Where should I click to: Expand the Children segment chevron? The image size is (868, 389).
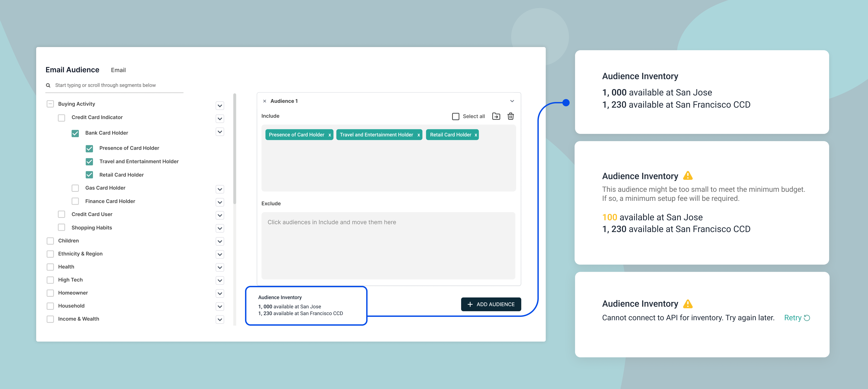click(x=220, y=241)
